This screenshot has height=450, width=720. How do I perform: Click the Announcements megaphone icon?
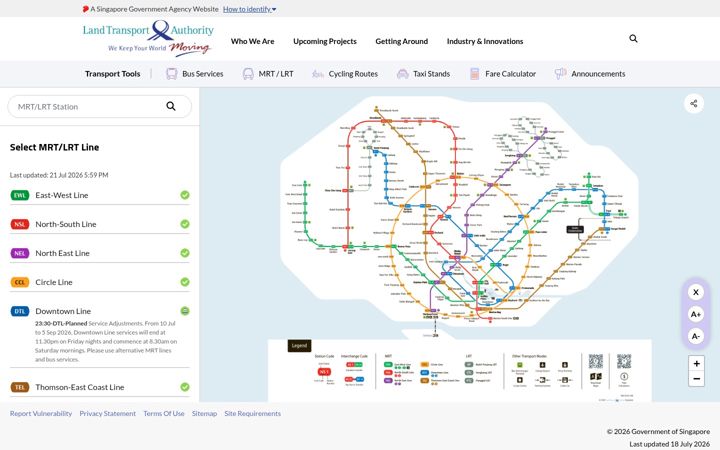[560, 73]
